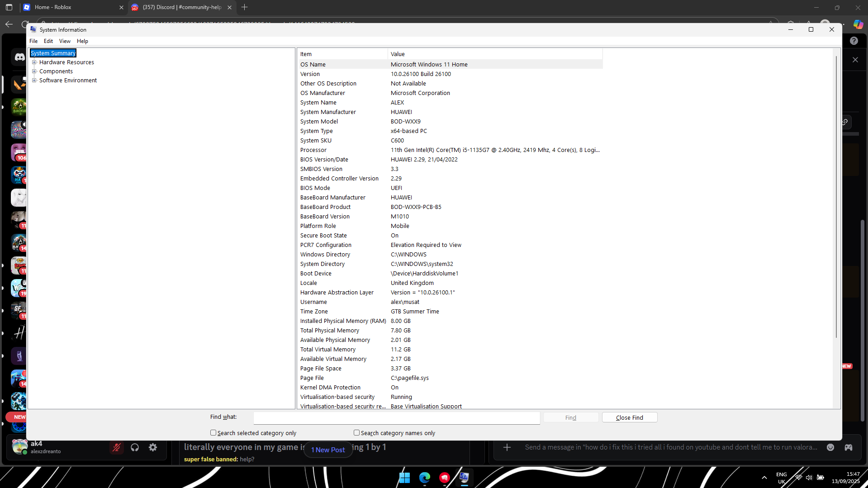Image resolution: width=868 pixels, height=488 pixels.
Task: Select the Available Physical Memory row
Action: coord(451,340)
